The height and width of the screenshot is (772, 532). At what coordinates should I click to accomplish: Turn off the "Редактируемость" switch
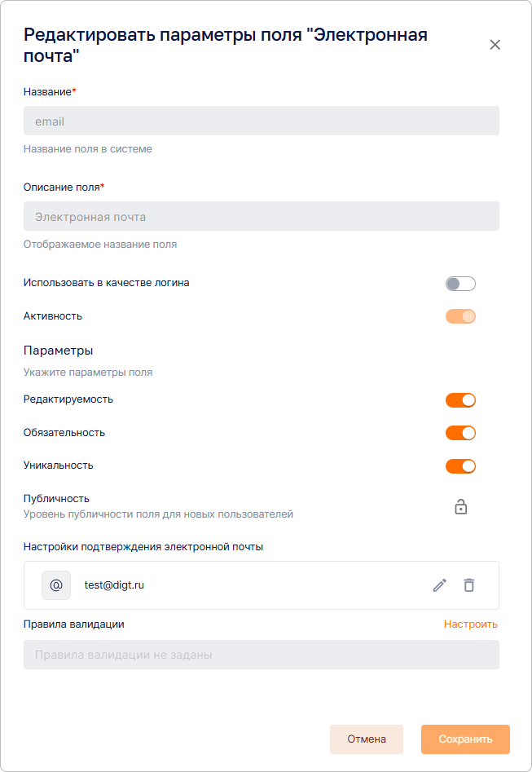tap(460, 400)
